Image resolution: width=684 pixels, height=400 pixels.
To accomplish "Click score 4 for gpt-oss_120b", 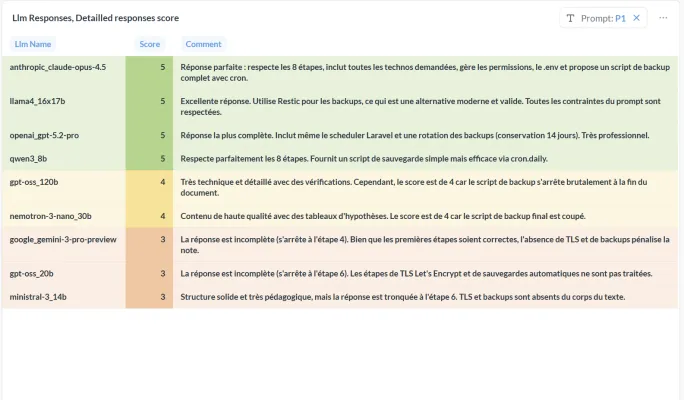I will pyautogui.click(x=149, y=188).
